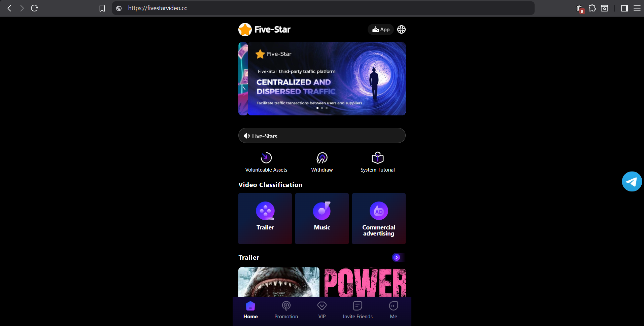
Task: Open the Telegram support chat bubble
Action: click(x=632, y=181)
